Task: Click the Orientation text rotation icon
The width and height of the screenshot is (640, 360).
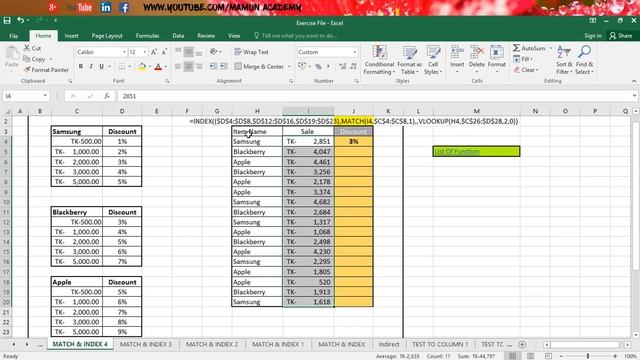Action: pyautogui.click(x=213, y=52)
